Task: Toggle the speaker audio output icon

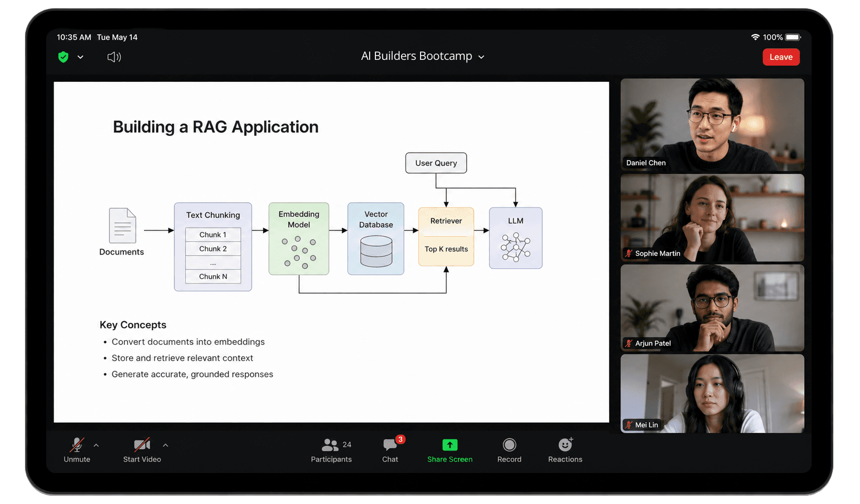Action: [114, 57]
